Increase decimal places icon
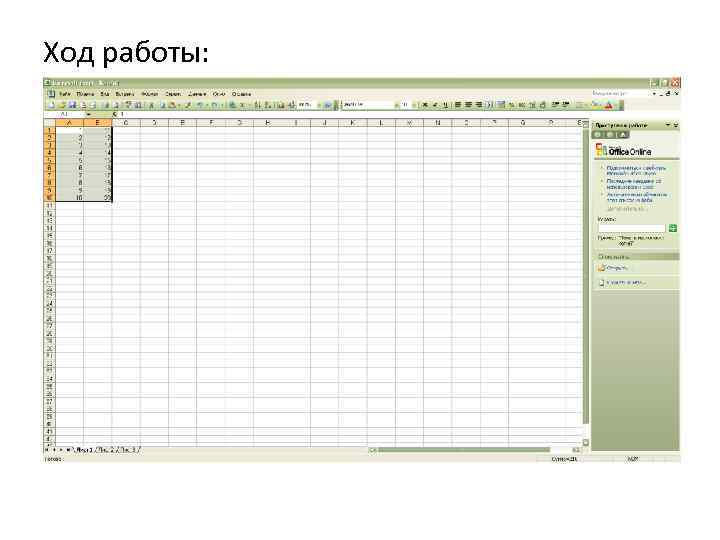 tap(532, 105)
